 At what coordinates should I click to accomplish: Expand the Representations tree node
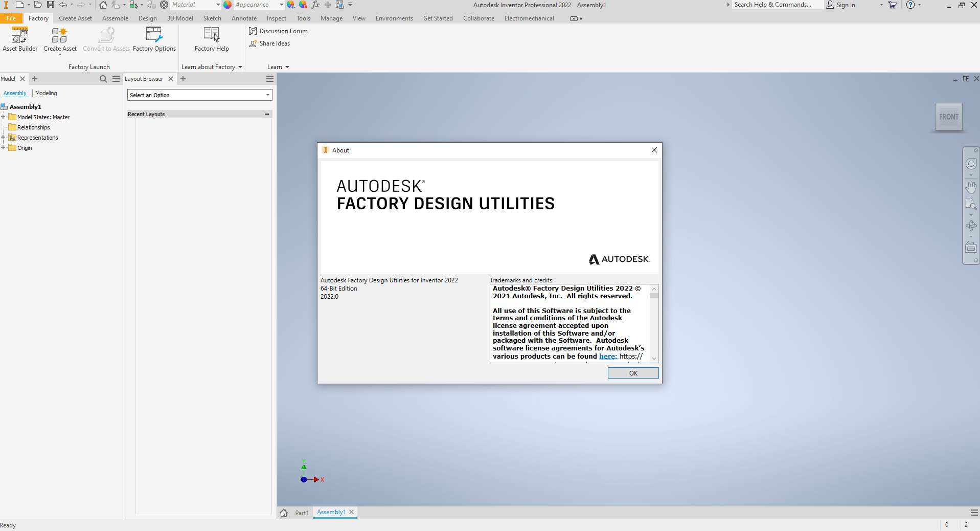pyautogui.click(x=3, y=138)
